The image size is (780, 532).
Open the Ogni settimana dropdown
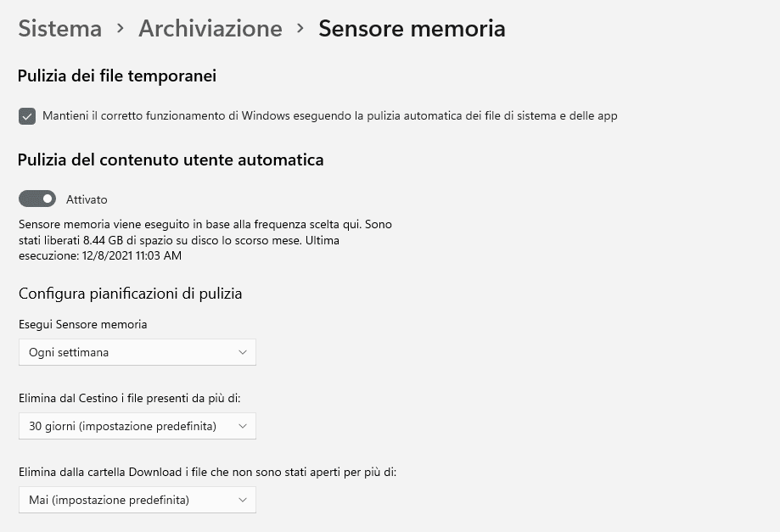tap(137, 352)
